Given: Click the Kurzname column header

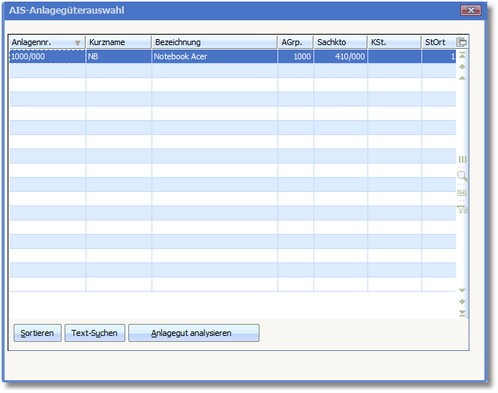Looking at the screenshot, I should (x=119, y=42).
